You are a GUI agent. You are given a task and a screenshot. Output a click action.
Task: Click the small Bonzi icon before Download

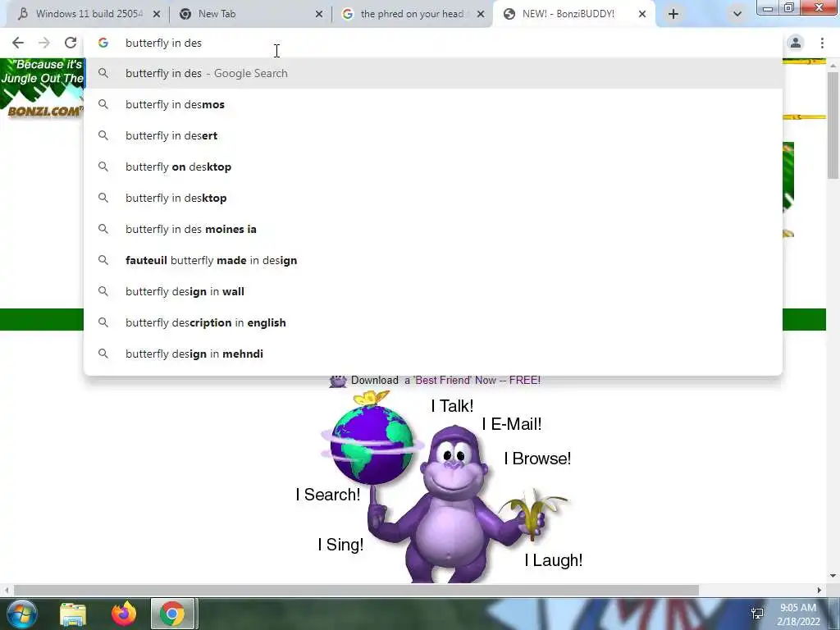coord(338,381)
